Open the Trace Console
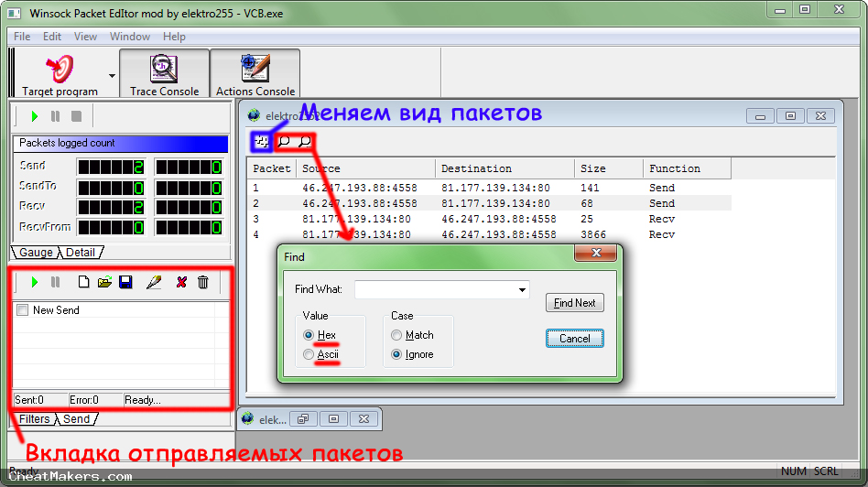The height and width of the screenshot is (487, 868). click(x=165, y=73)
